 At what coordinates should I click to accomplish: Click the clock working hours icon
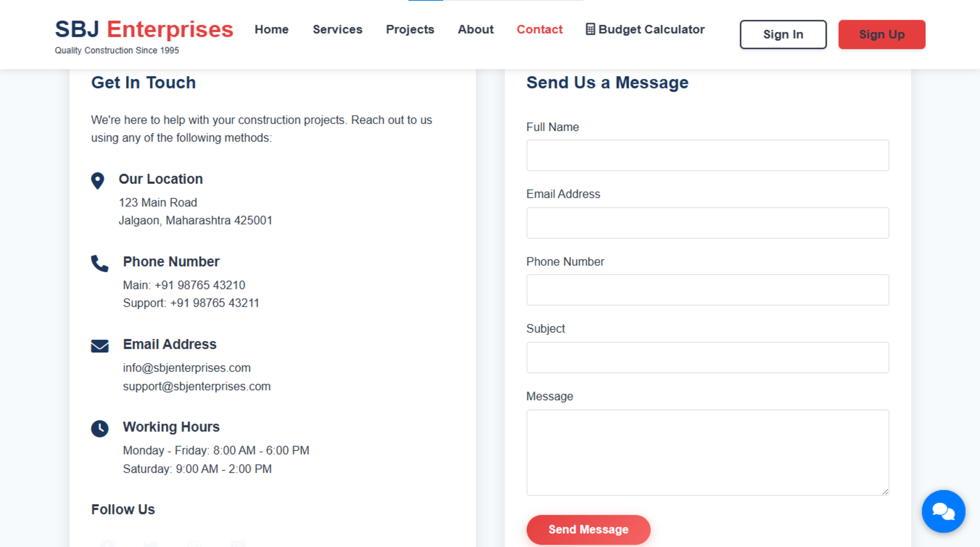99,428
